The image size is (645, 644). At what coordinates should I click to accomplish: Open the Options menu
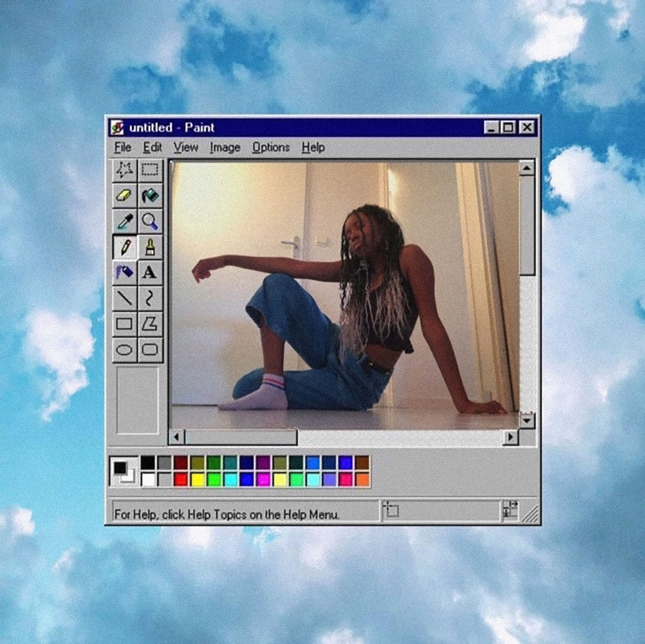pyautogui.click(x=271, y=147)
